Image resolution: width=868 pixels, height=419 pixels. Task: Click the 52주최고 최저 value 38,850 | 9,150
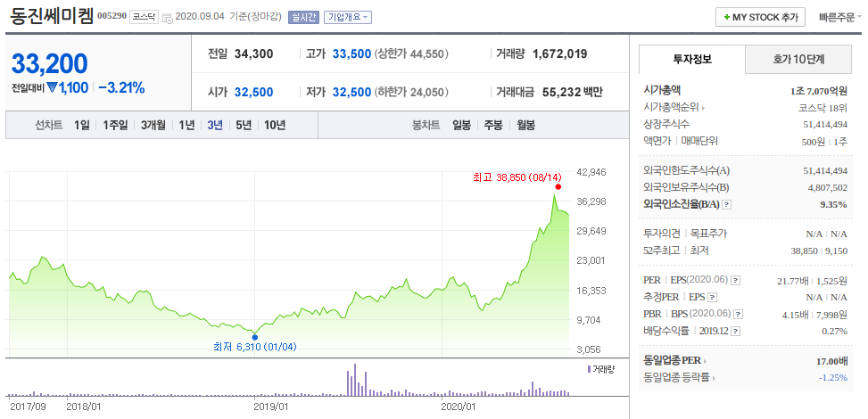click(819, 251)
